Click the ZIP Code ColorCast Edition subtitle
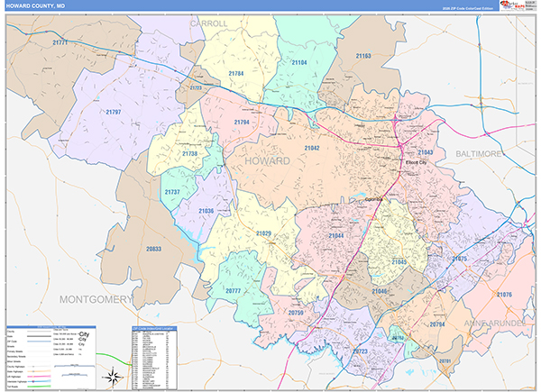 [x=468, y=9]
